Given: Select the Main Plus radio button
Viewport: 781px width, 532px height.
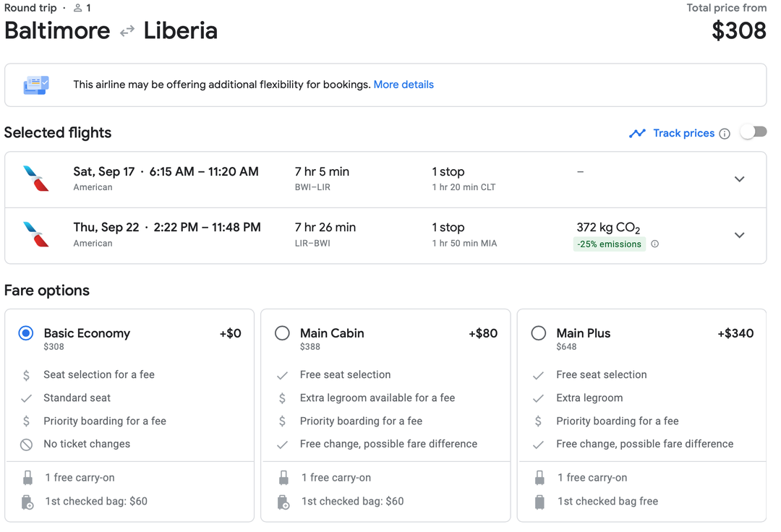Looking at the screenshot, I should pos(538,333).
